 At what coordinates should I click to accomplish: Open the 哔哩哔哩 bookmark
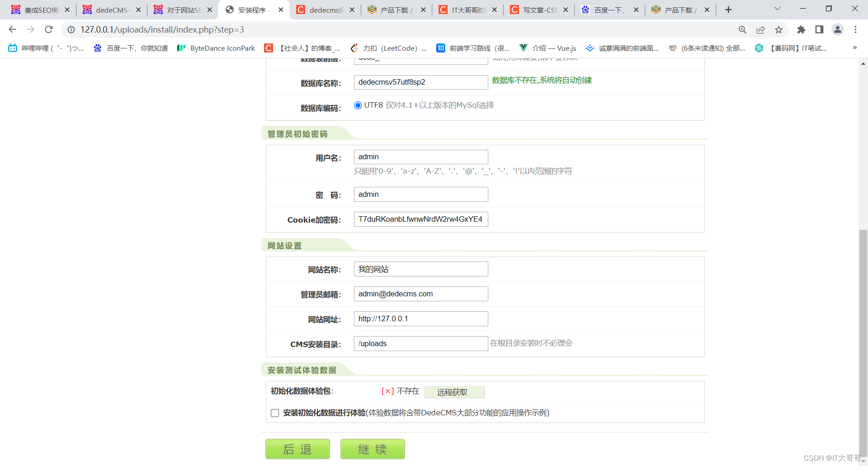tap(46, 48)
